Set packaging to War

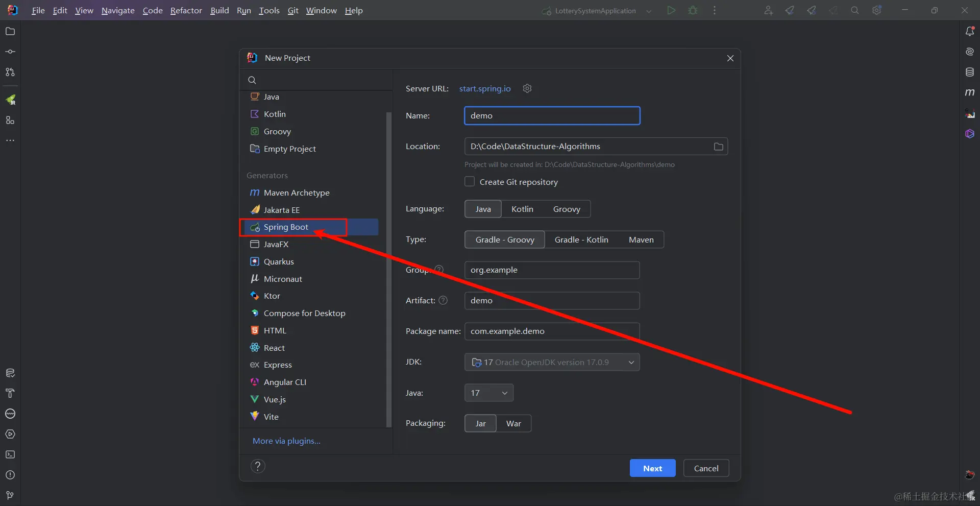coord(513,423)
